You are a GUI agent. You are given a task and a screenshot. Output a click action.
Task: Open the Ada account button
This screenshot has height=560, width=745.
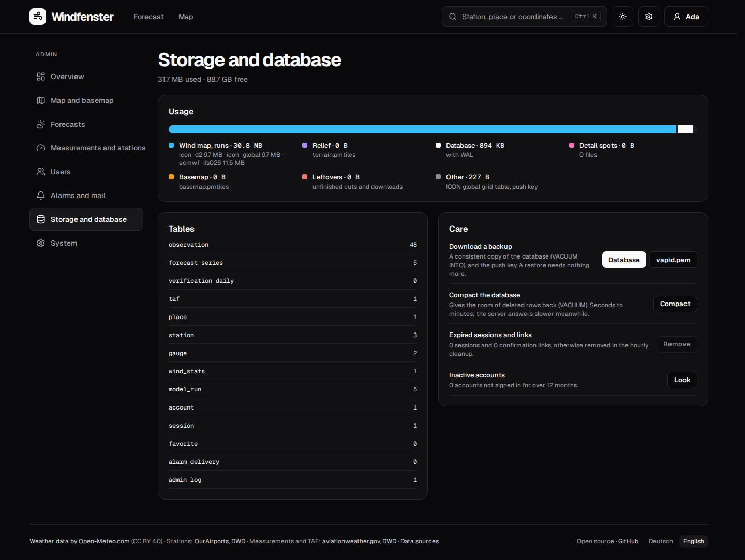tap(686, 17)
